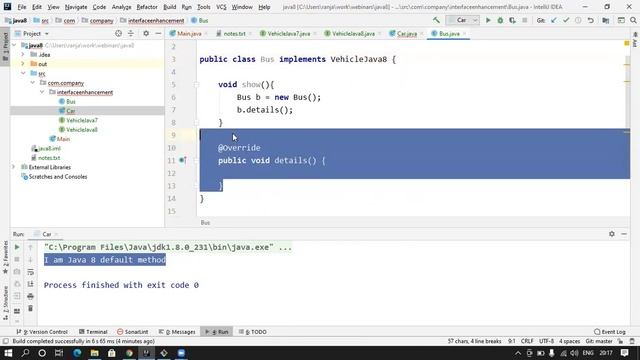Change CRLF line separator in status bar
This screenshot has height=360, width=640.
coord(527,341)
